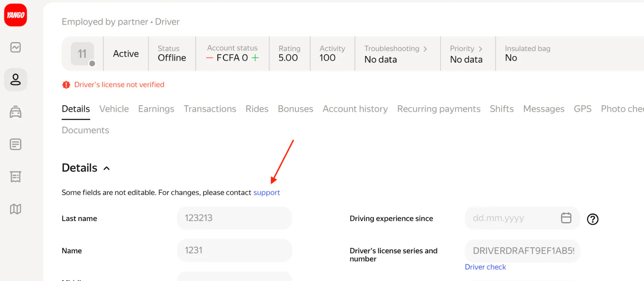Open the Documents tab
Viewport: 644px width, 281px height.
(85, 130)
